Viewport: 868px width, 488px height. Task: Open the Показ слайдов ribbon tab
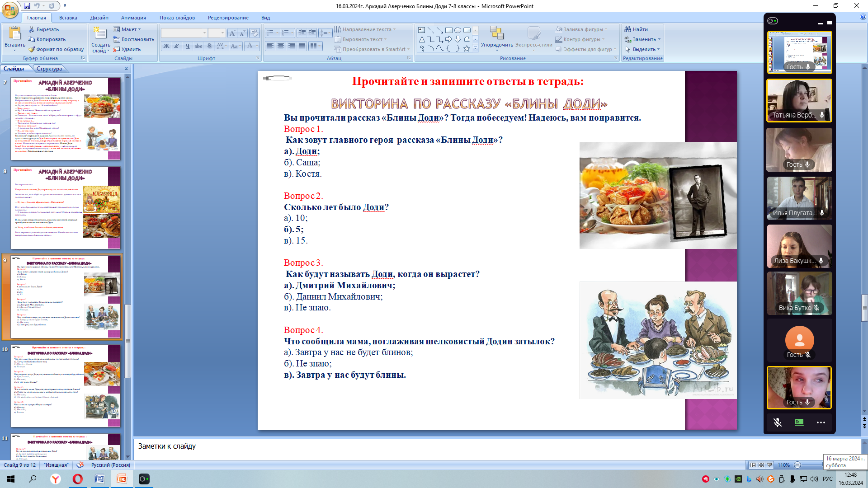click(x=177, y=18)
